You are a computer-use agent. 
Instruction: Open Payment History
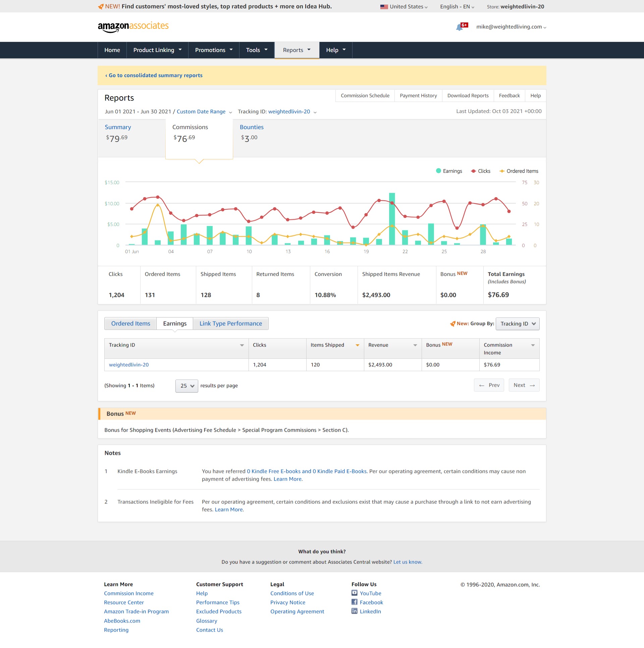pyautogui.click(x=418, y=96)
